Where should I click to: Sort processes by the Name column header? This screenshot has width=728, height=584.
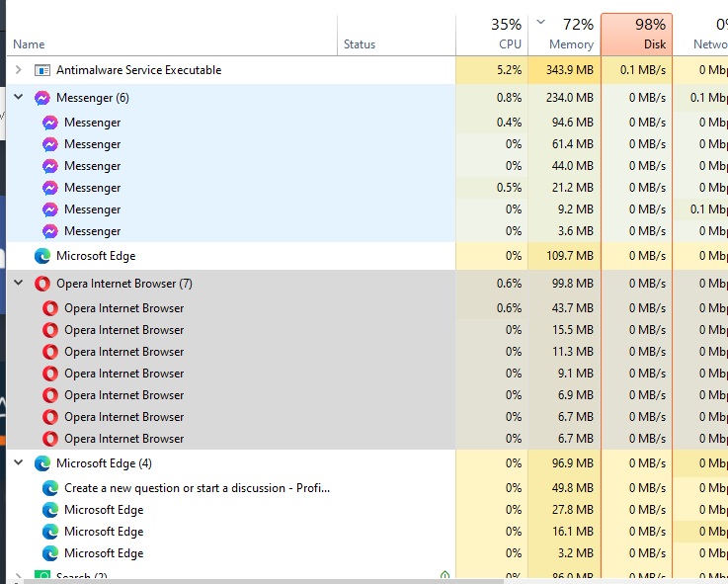click(x=29, y=44)
